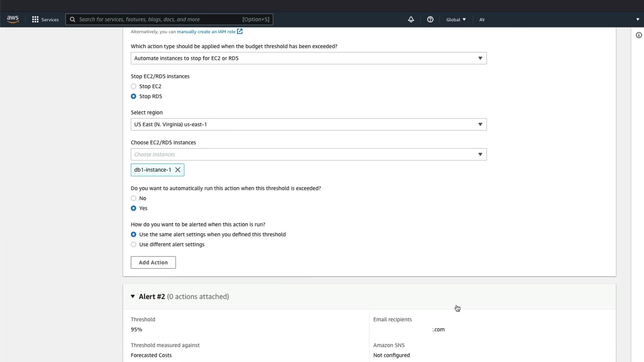Image resolution: width=644 pixels, height=362 pixels.
Task: Select the Stop EC2 radio option
Action: [133, 86]
